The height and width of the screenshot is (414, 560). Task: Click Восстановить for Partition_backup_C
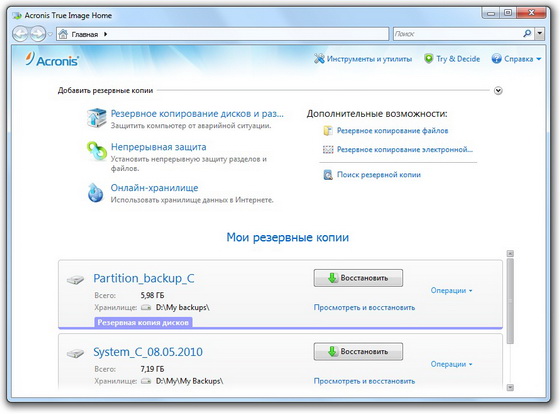(x=358, y=278)
